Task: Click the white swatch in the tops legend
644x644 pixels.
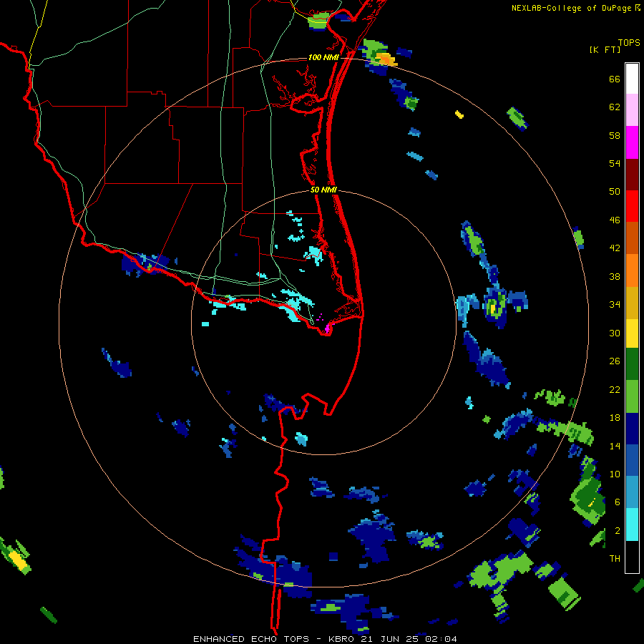Action: tap(632, 79)
